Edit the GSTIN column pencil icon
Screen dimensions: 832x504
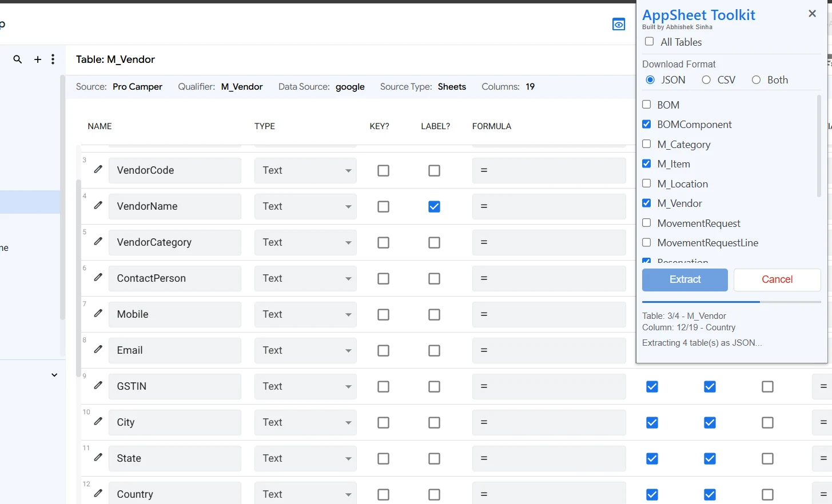[98, 385]
